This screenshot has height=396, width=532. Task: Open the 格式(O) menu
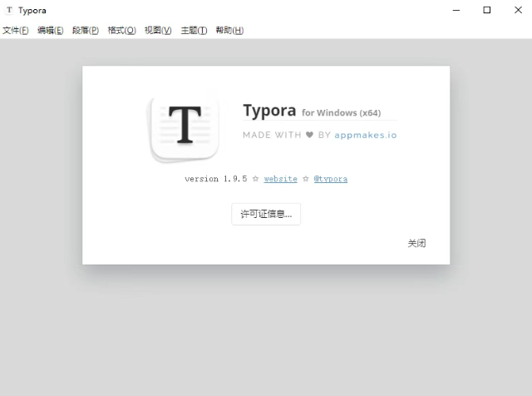[x=122, y=30]
